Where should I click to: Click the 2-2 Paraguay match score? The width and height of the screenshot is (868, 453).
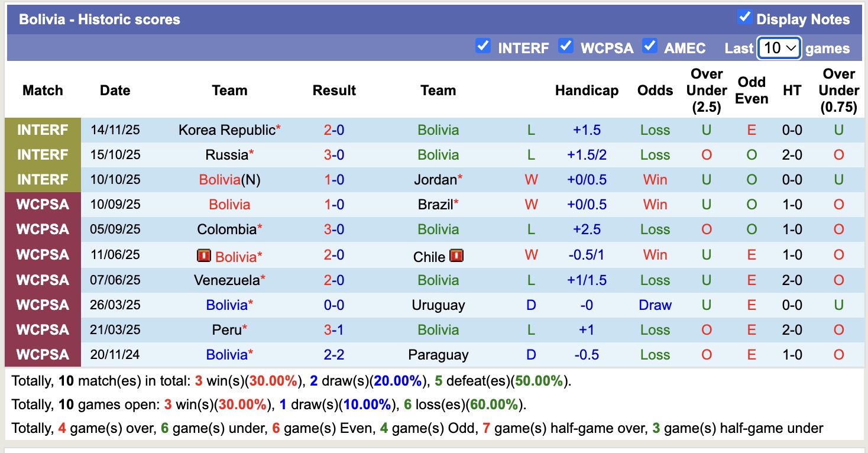click(x=334, y=355)
